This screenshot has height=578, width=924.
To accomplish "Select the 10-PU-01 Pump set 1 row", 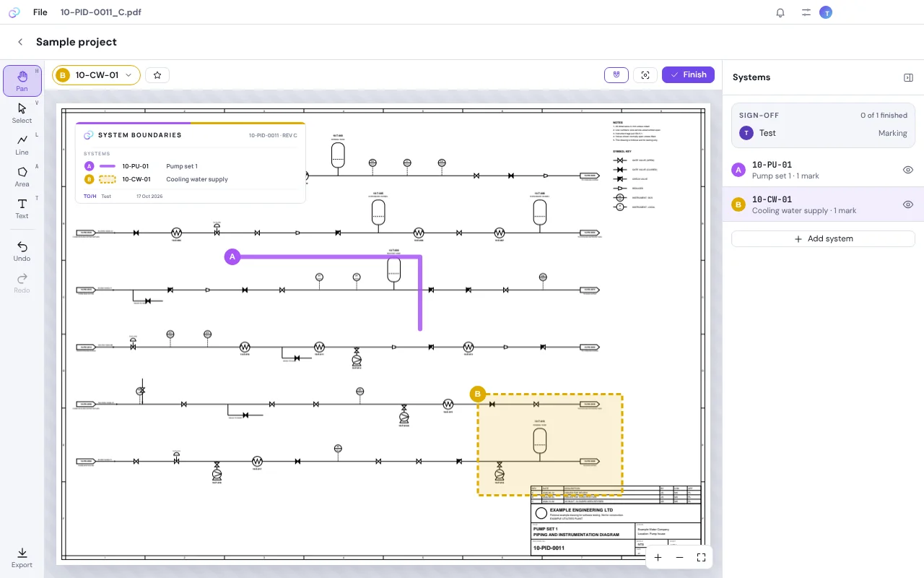I will [823, 170].
